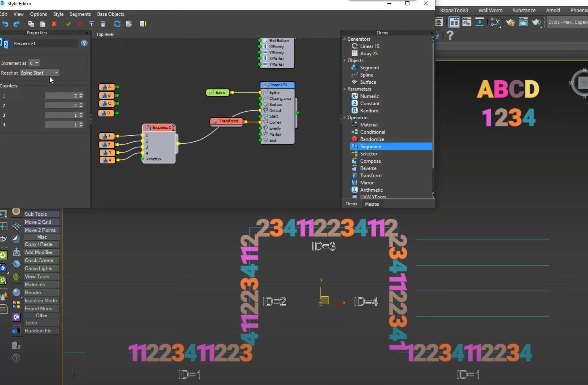Click the Copy / Paste button
Image resolution: width=588 pixels, height=385 pixels.
click(41, 244)
